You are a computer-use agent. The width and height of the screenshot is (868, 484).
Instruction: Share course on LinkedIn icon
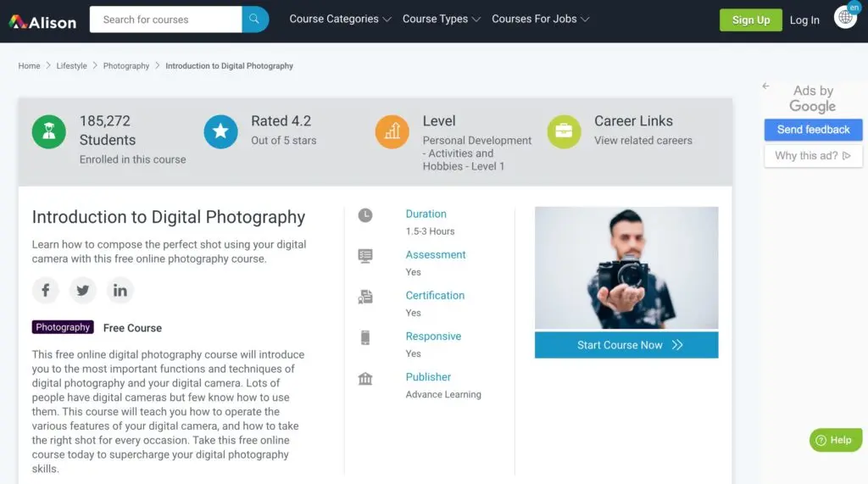120,291
